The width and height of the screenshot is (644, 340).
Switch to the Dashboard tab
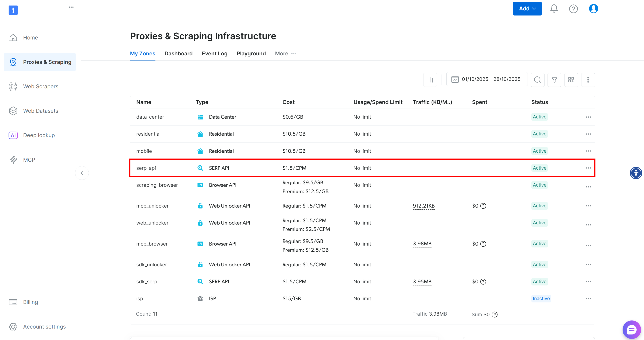pos(178,53)
